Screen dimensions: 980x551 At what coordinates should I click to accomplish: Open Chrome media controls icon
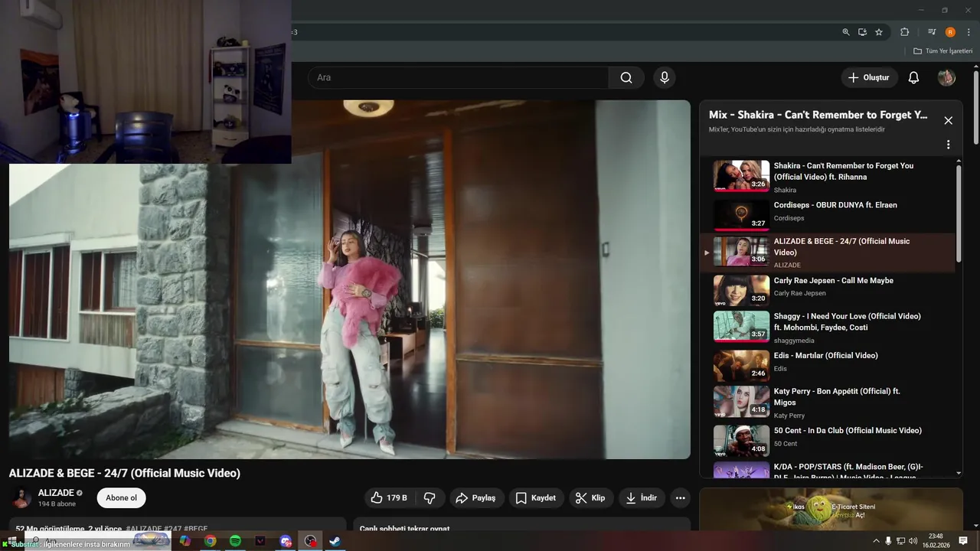coord(932,32)
